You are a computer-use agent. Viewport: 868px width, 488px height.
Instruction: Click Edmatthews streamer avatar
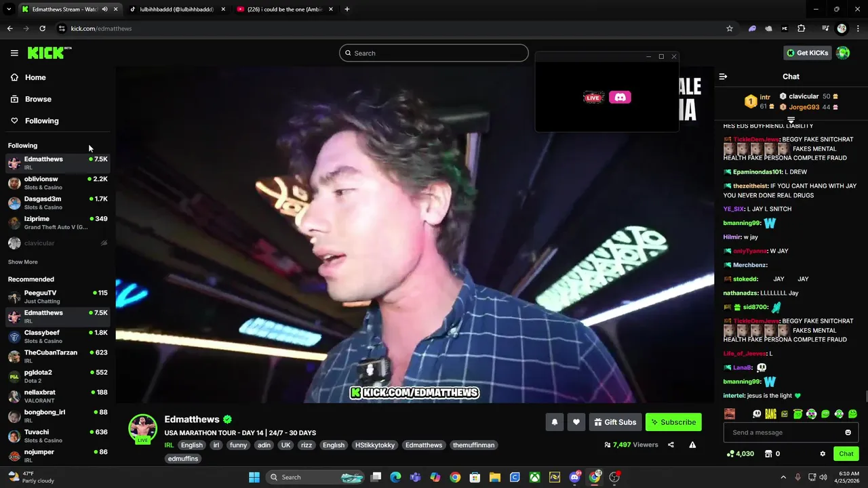(142, 428)
